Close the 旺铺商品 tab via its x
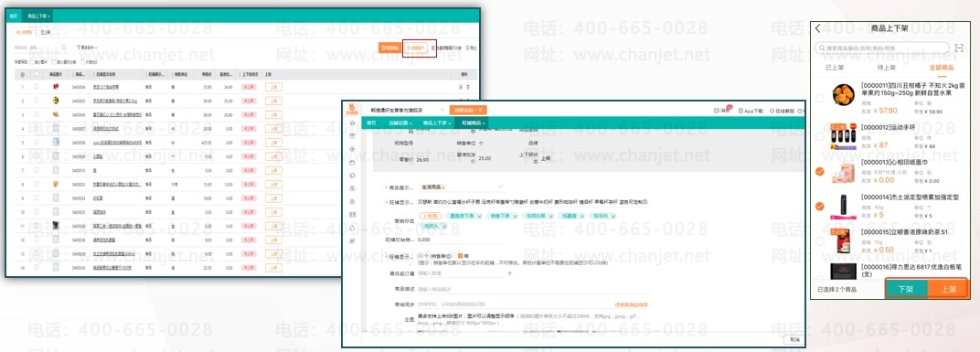 click(484, 123)
